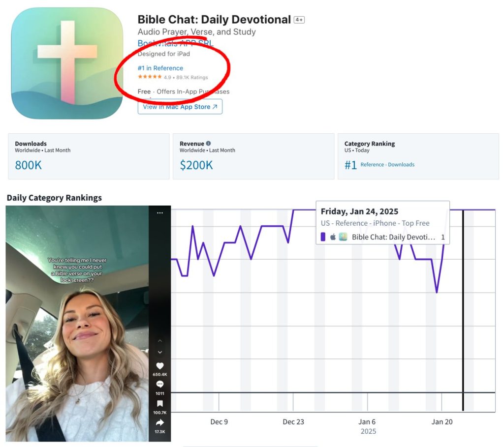
Task: Open the video comments bubble icon
Action: pos(159,385)
